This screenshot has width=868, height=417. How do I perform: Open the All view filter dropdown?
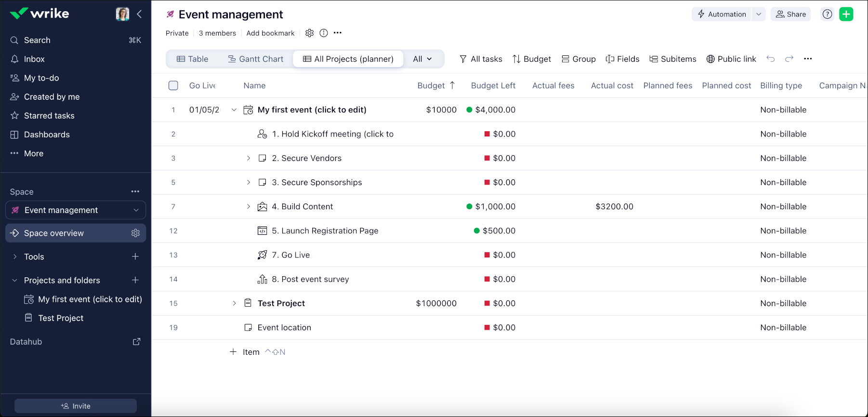pos(422,59)
